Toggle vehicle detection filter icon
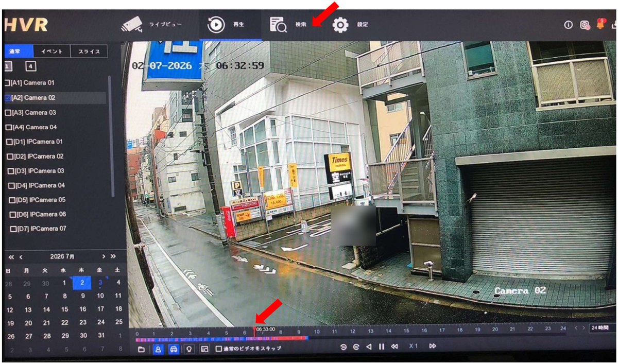 pyautogui.click(x=174, y=349)
